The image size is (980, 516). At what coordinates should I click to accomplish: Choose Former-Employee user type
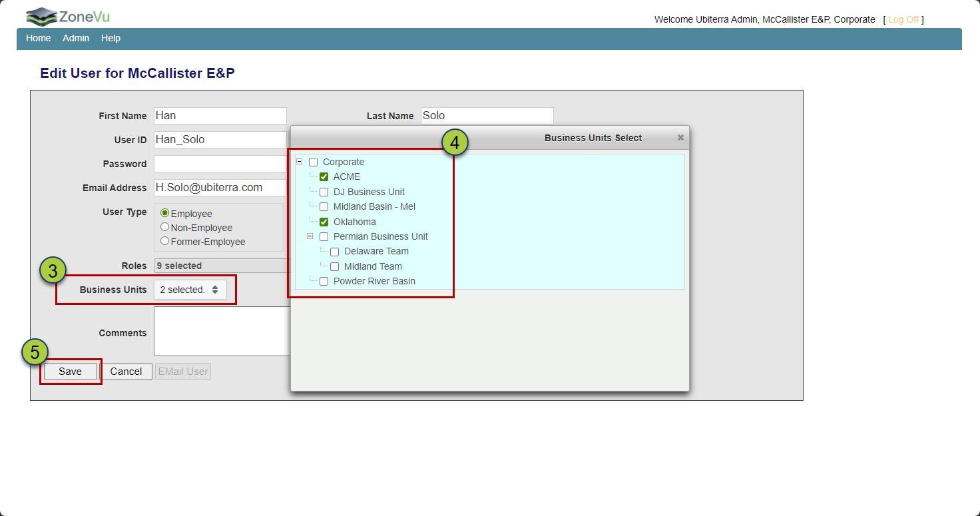point(165,242)
